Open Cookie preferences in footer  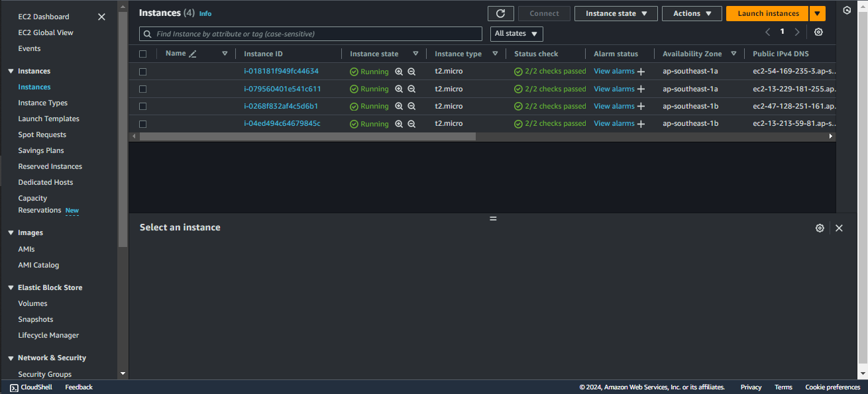[x=833, y=387]
